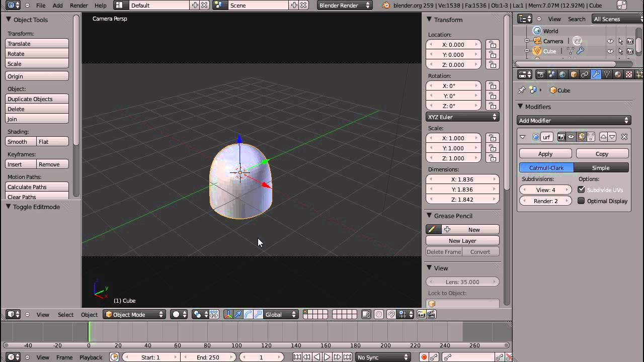The image size is (644, 362).
Task: Open the Modifiers tab wrench icon
Action: 596,74
